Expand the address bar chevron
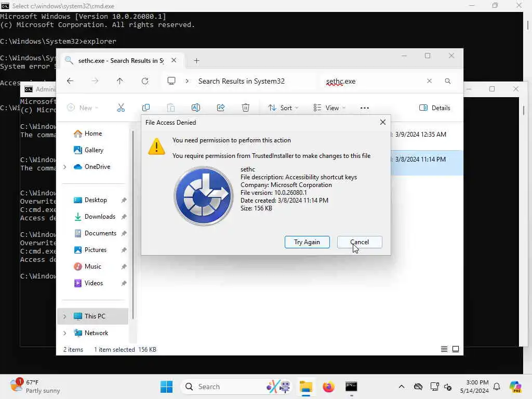 pyautogui.click(x=187, y=81)
